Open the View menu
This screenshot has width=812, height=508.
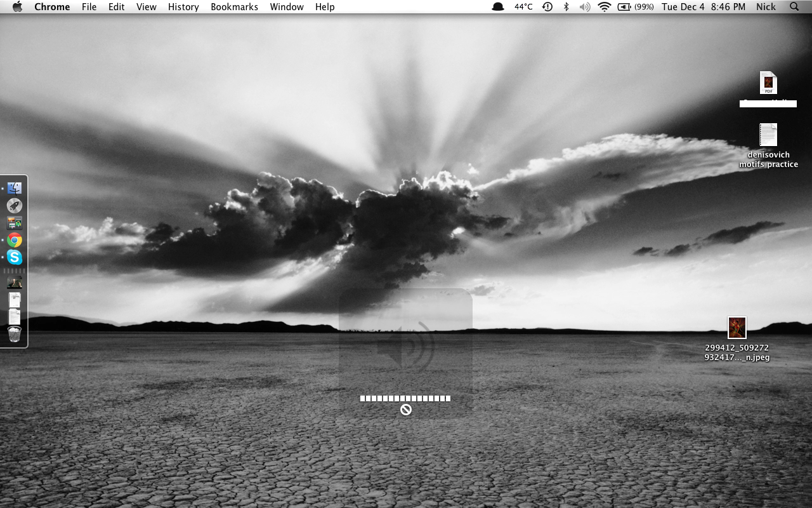pyautogui.click(x=147, y=7)
